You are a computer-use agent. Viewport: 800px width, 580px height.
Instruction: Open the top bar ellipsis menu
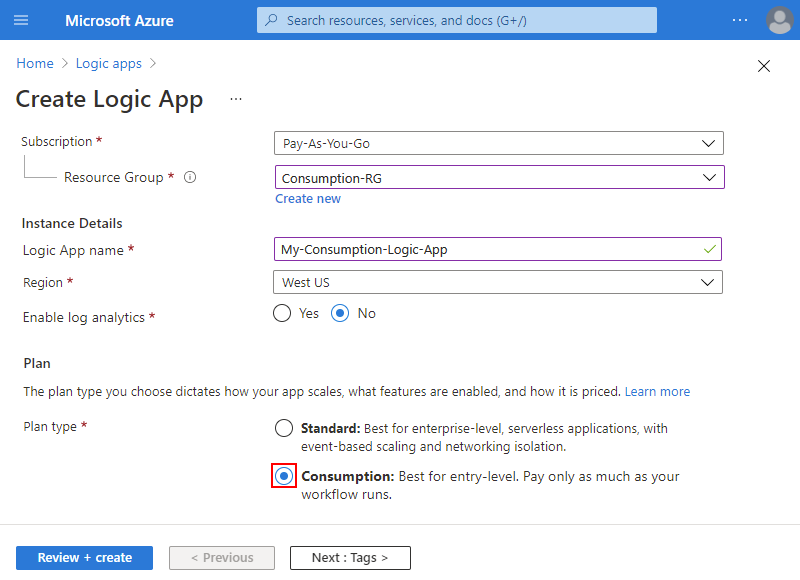739,20
